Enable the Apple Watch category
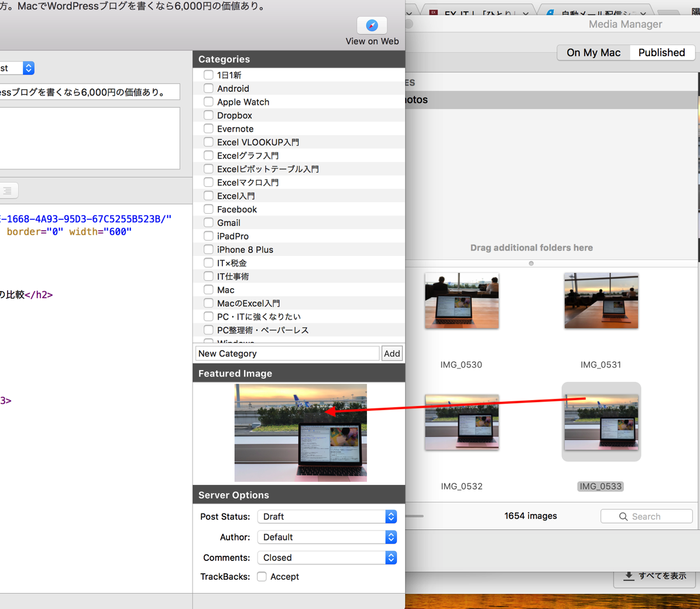 click(208, 101)
